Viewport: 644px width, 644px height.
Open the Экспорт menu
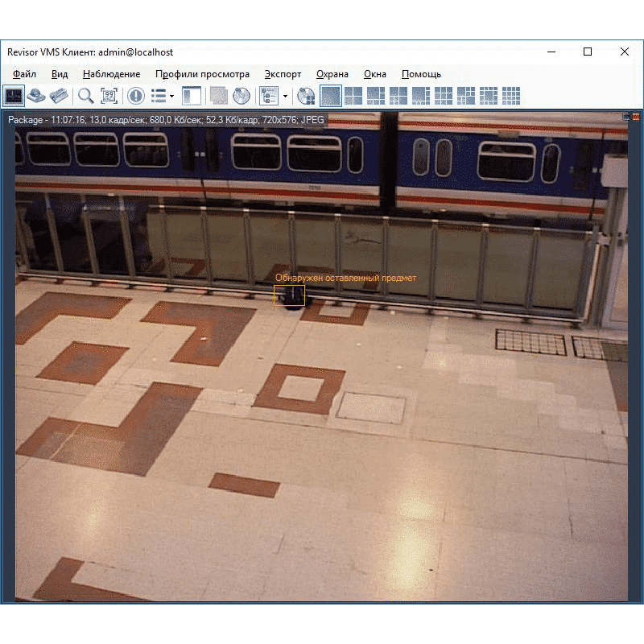tap(283, 74)
